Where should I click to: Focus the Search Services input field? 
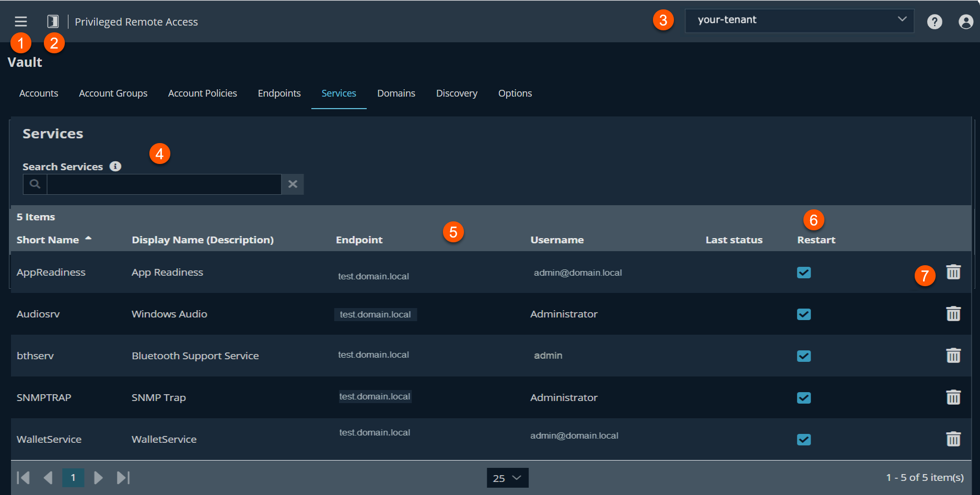coord(164,184)
